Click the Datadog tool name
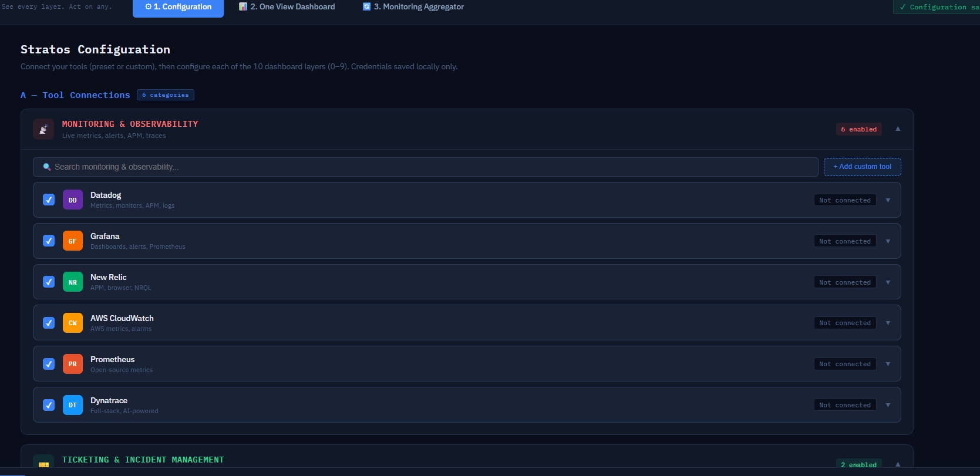 pos(106,195)
